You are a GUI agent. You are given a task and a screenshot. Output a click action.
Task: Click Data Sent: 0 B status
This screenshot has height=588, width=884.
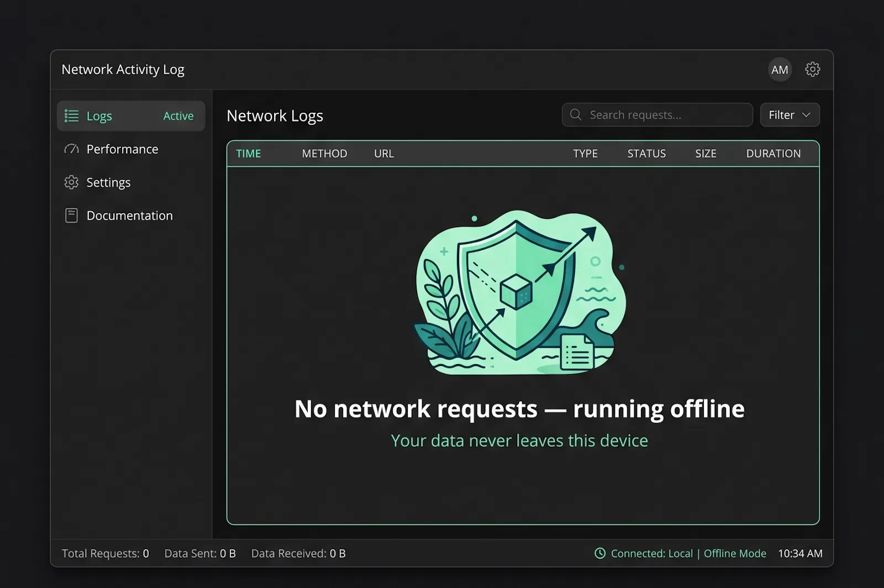point(200,553)
